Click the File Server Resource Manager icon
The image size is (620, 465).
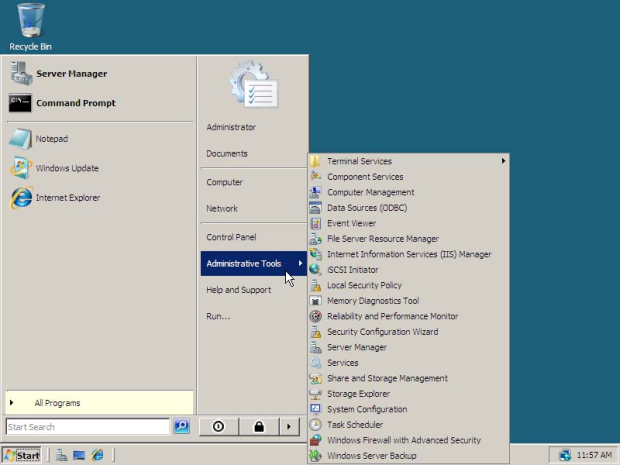click(315, 238)
